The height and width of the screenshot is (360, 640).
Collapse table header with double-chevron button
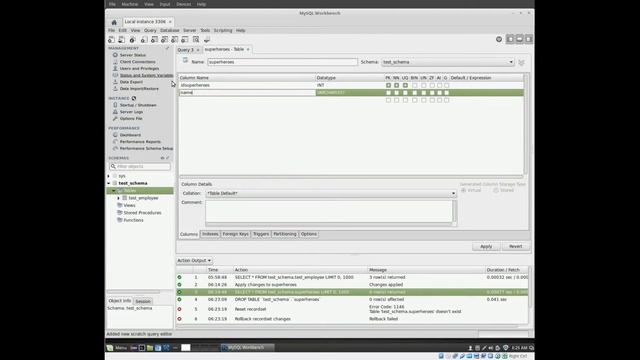point(521,62)
